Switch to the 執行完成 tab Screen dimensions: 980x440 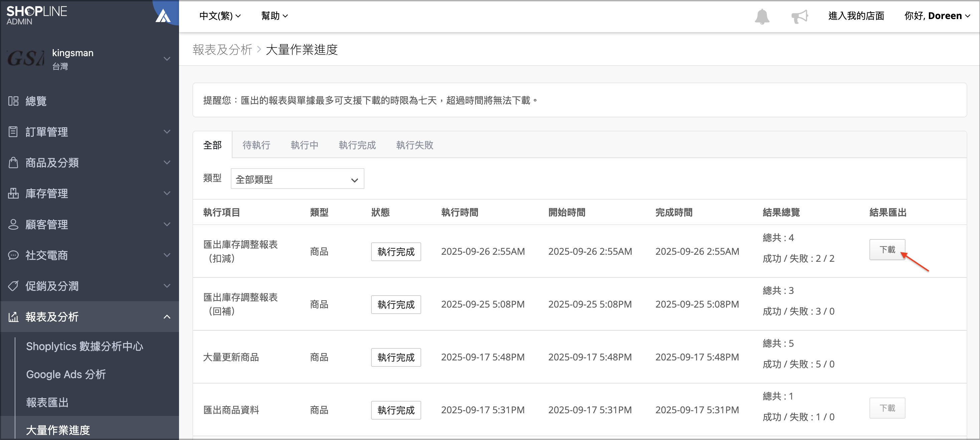coord(357,145)
